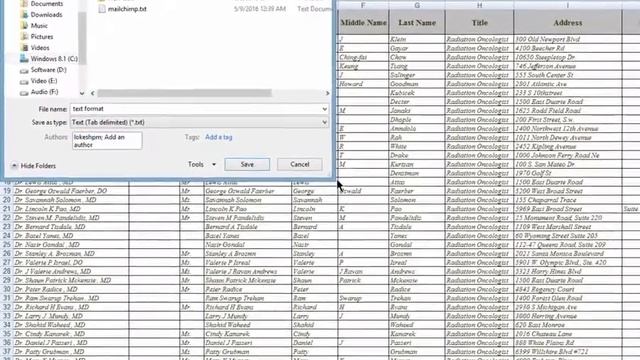Select cell 2021 Santa Monica Boulevard

pos(568,253)
